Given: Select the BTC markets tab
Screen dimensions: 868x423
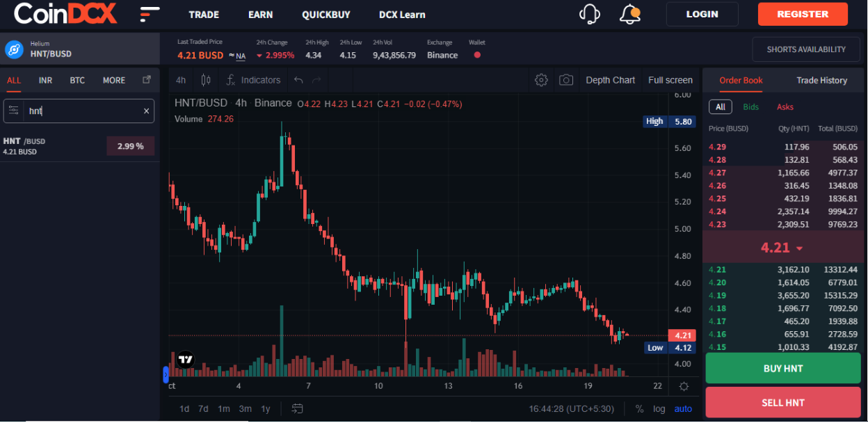Looking at the screenshot, I should (77, 80).
